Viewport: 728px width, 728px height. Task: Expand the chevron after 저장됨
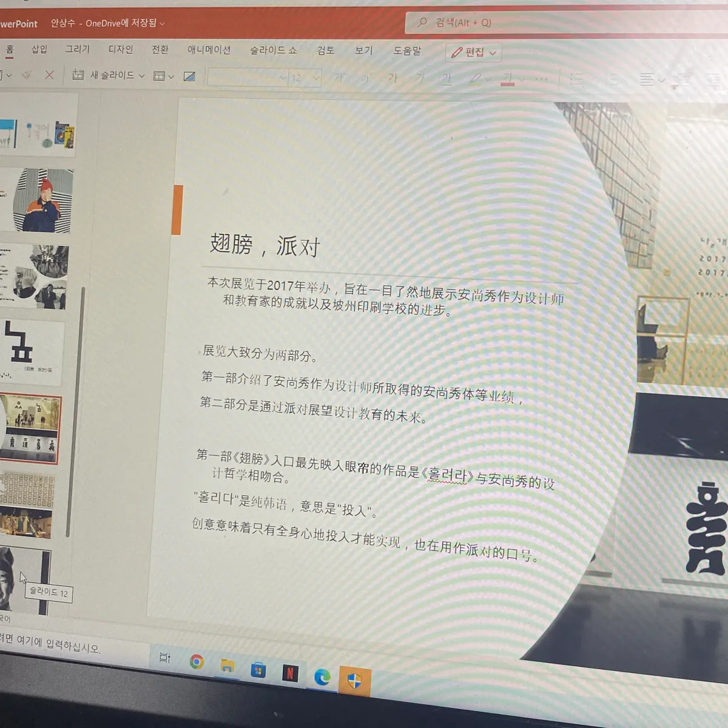[x=163, y=24]
